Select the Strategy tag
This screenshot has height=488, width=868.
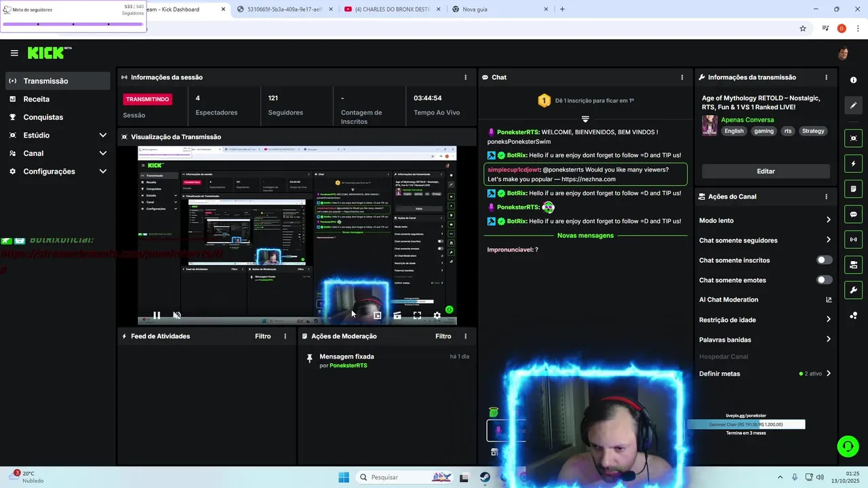coord(813,131)
